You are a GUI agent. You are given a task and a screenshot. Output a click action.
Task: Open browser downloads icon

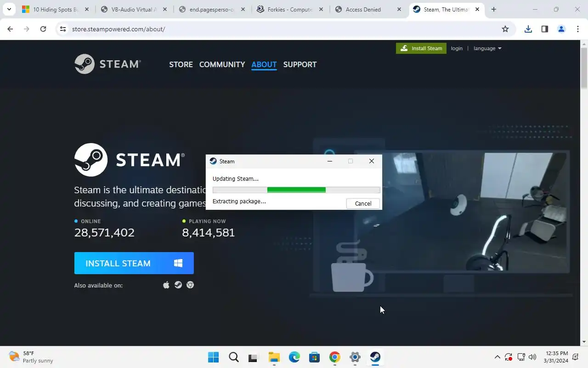528,29
